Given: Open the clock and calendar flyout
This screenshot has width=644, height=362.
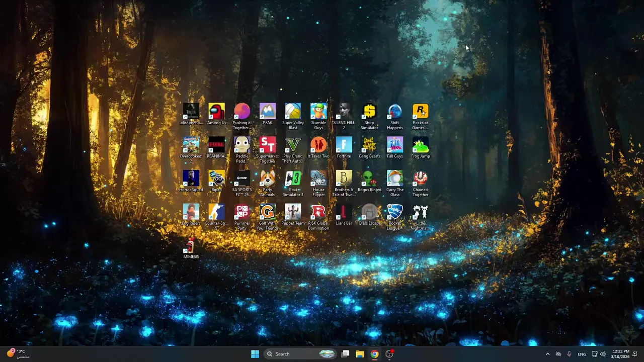Looking at the screenshot, I should [x=621, y=354].
